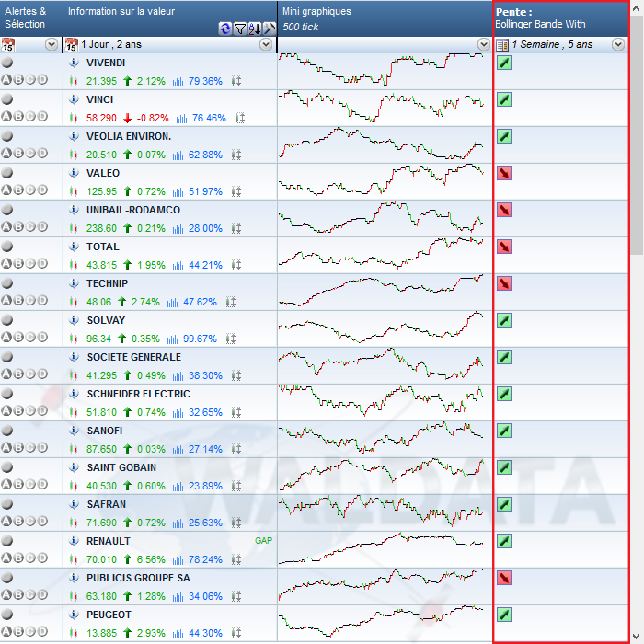Toggle alert B for SAINT GOBAIN
Image resolution: width=644 pixels, height=644 pixels.
click(18, 484)
